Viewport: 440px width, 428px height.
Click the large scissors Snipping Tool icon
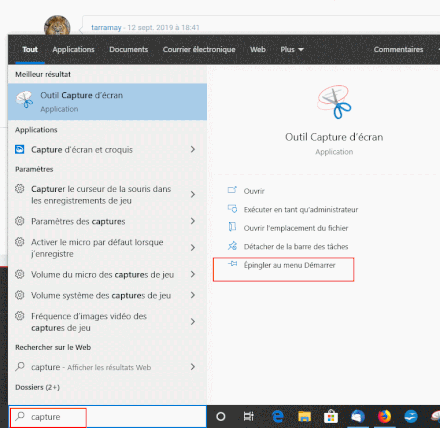[334, 102]
